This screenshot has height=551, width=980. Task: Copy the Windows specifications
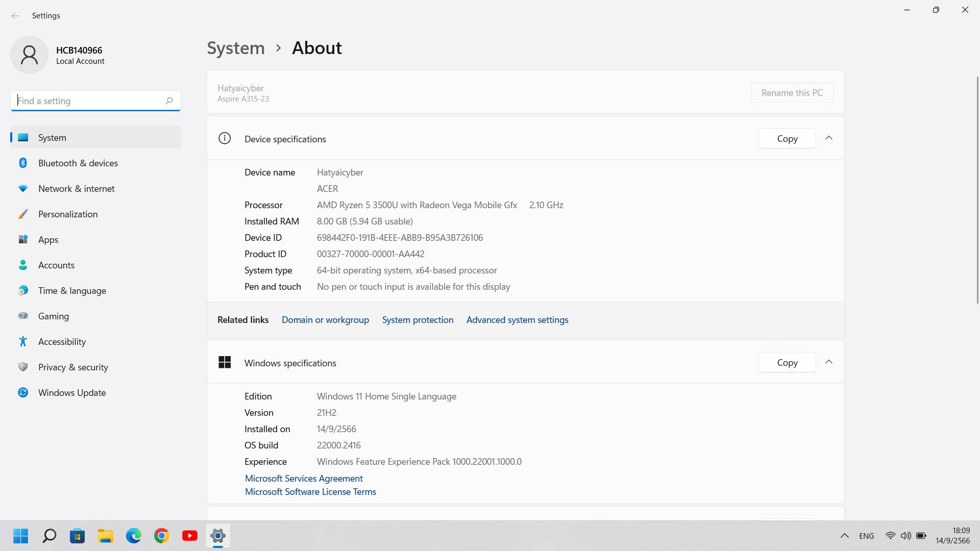[787, 362]
